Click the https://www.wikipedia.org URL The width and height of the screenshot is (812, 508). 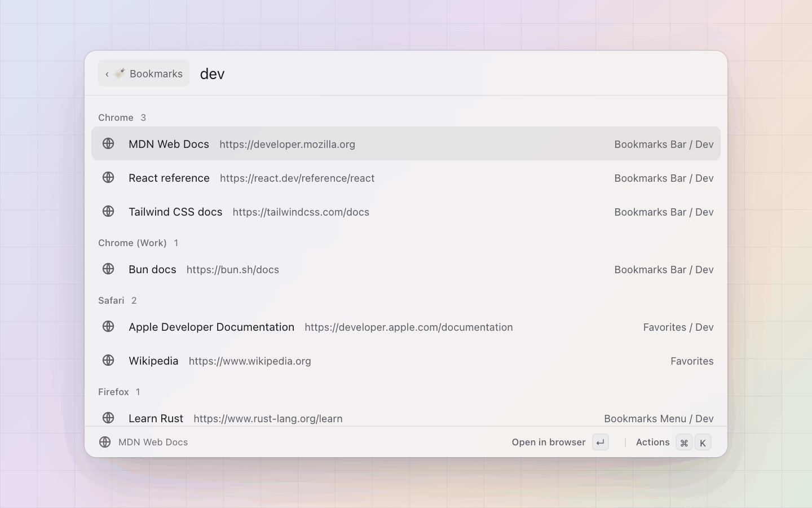click(x=250, y=361)
